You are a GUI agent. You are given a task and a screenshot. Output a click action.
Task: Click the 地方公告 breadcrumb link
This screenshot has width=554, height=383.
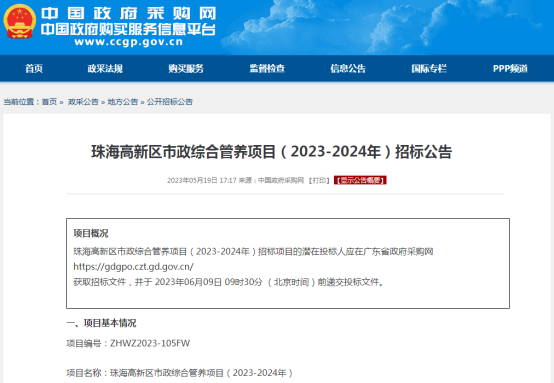pyautogui.click(x=123, y=102)
